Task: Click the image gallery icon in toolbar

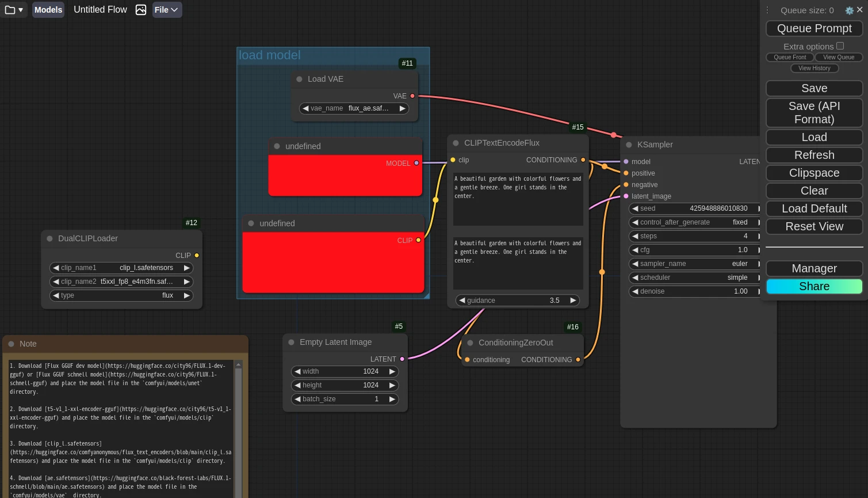Action: click(141, 10)
